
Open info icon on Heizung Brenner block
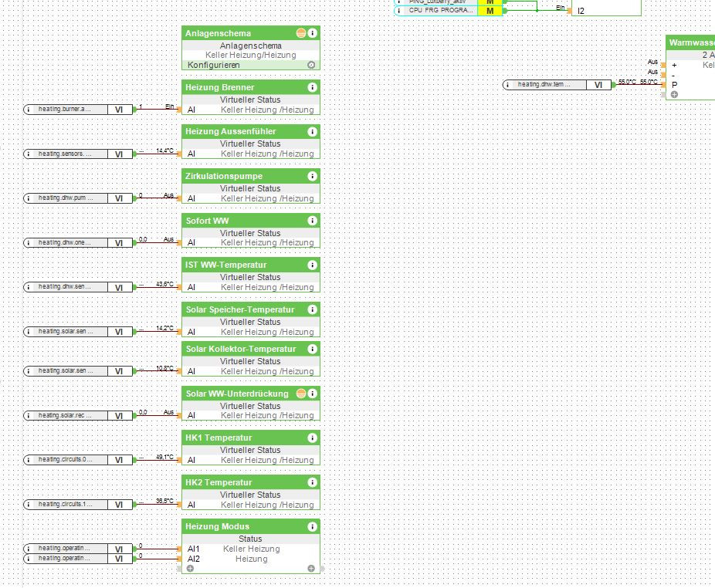click(313, 87)
